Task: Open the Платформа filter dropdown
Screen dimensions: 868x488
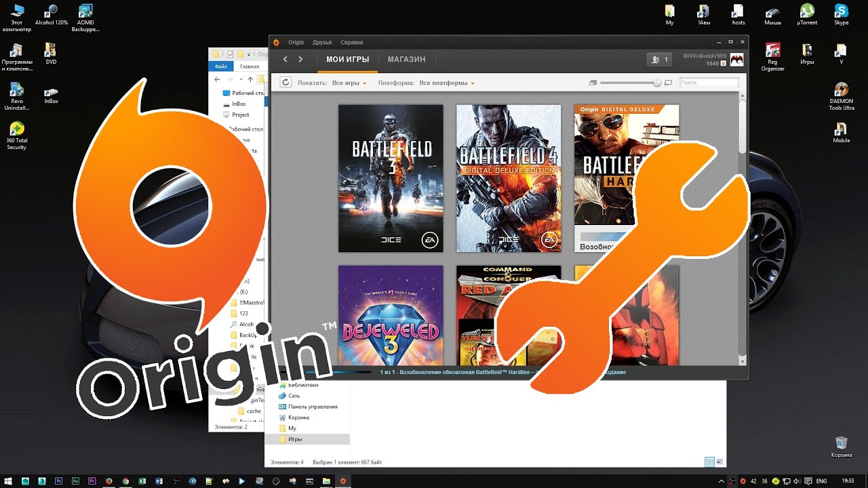Action: click(x=446, y=83)
